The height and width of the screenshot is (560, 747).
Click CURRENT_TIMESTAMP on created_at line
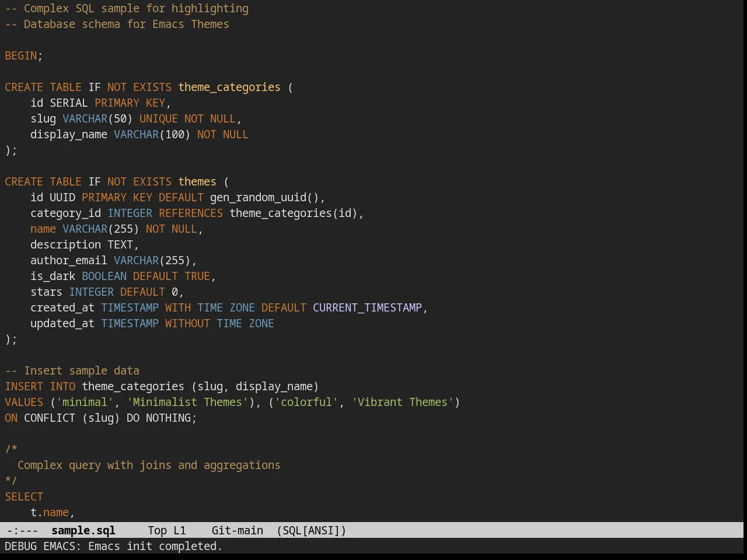tap(367, 307)
